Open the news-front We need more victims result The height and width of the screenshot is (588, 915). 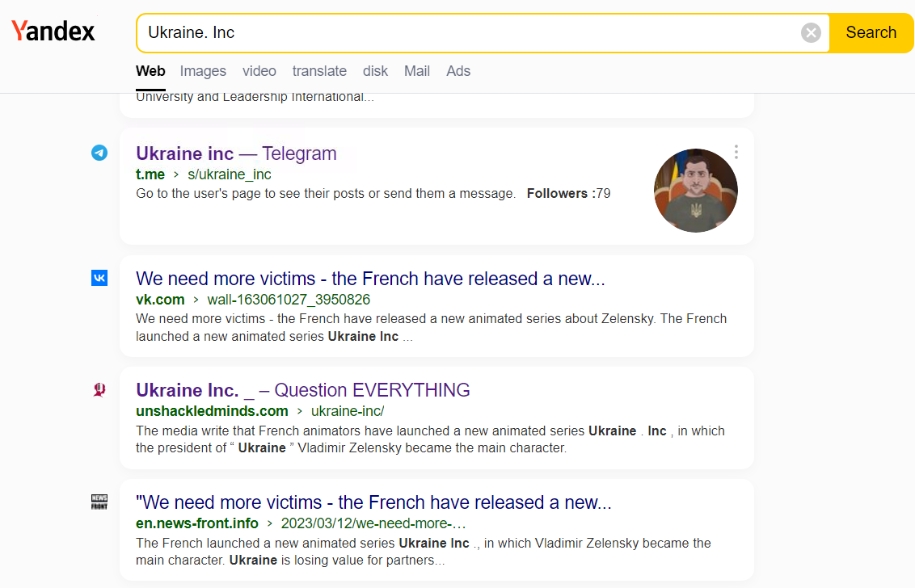coord(373,502)
